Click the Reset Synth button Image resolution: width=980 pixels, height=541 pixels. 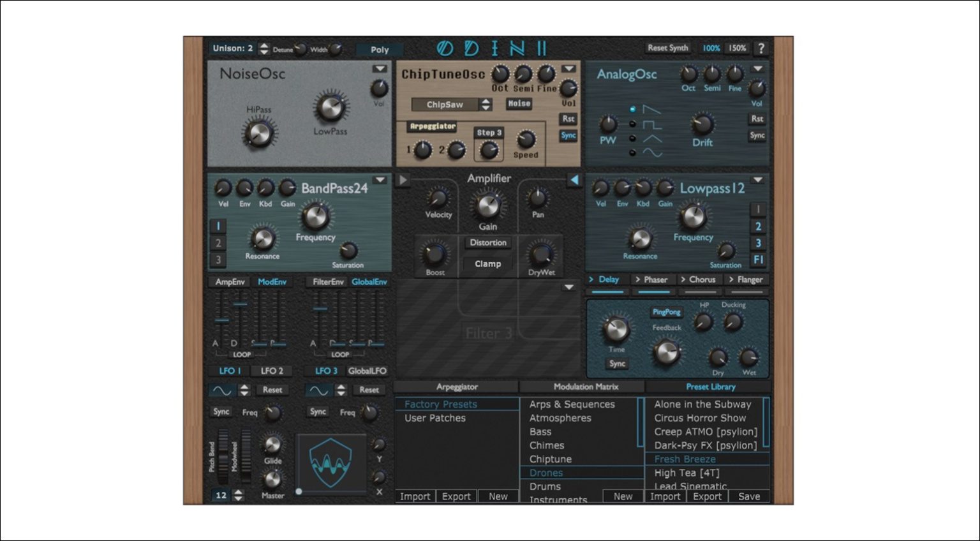pos(667,48)
